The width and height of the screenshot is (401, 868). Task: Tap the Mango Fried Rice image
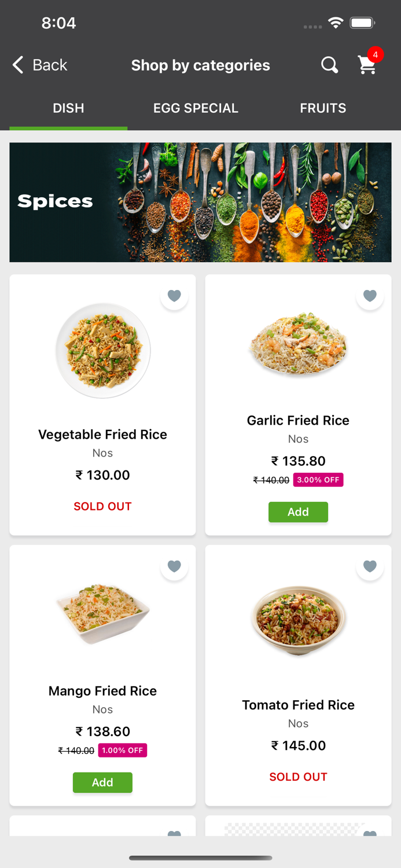pyautogui.click(x=103, y=612)
